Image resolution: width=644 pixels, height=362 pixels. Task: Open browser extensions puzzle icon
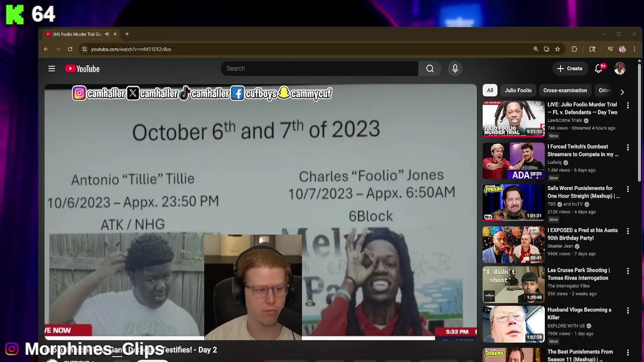[x=574, y=49]
